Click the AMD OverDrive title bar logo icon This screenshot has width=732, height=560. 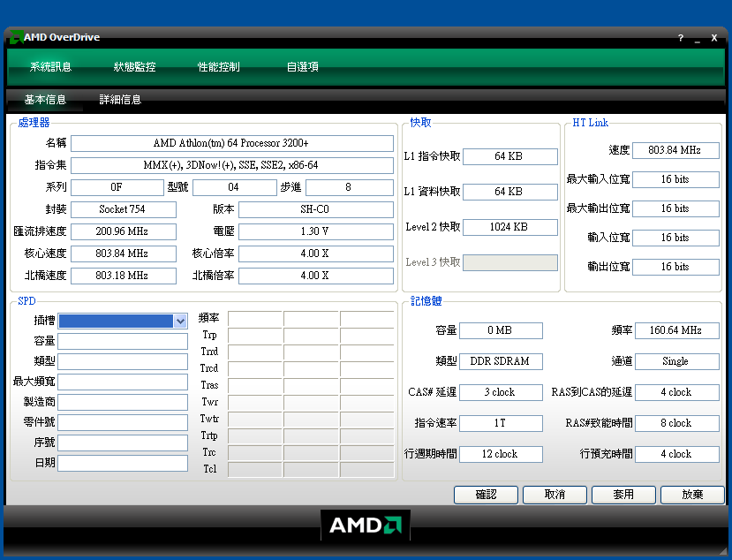[17, 37]
